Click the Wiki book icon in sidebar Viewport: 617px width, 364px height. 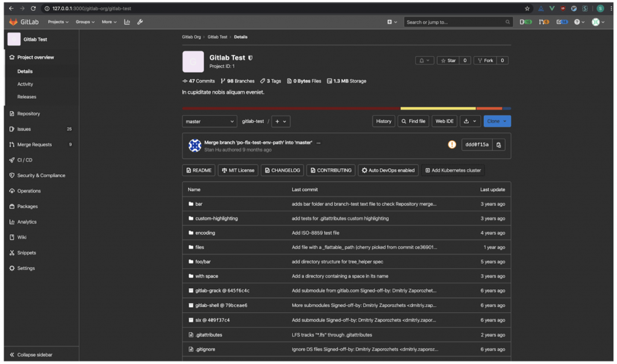(12, 237)
